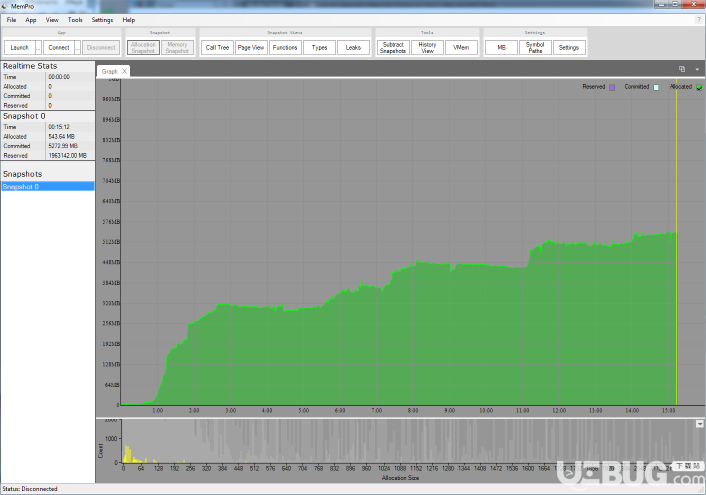Click Snapshot 0 Reserved value 1963142.00 MB
The height and width of the screenshot is (495, 706).
pyautogui.click(x=68, y=155)
